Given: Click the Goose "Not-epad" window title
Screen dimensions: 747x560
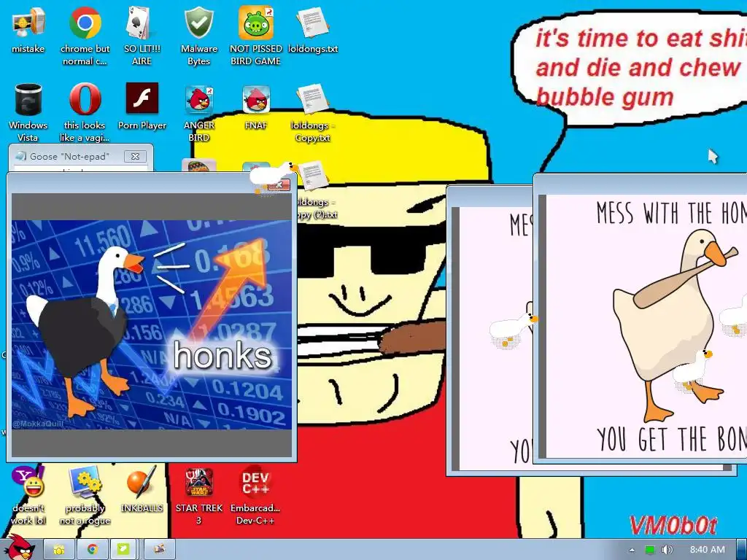Looking at the screenshot, I should 69,156.
